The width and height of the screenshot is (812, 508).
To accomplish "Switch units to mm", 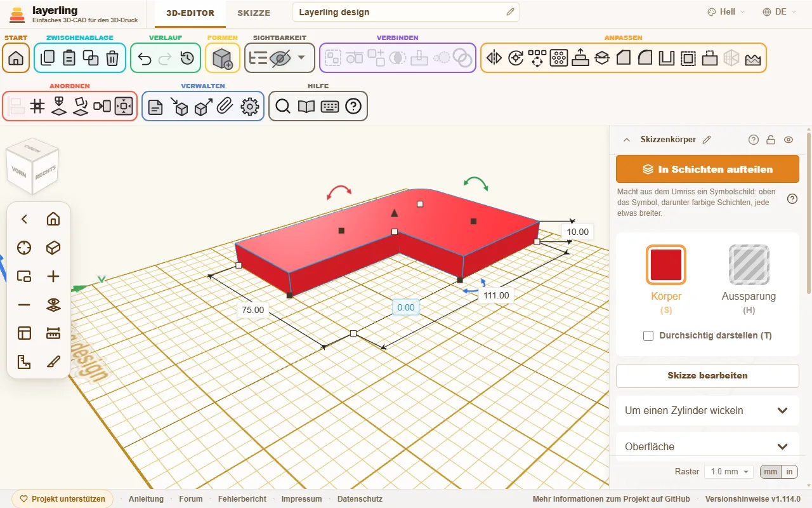I will click(x=771, y=472).
